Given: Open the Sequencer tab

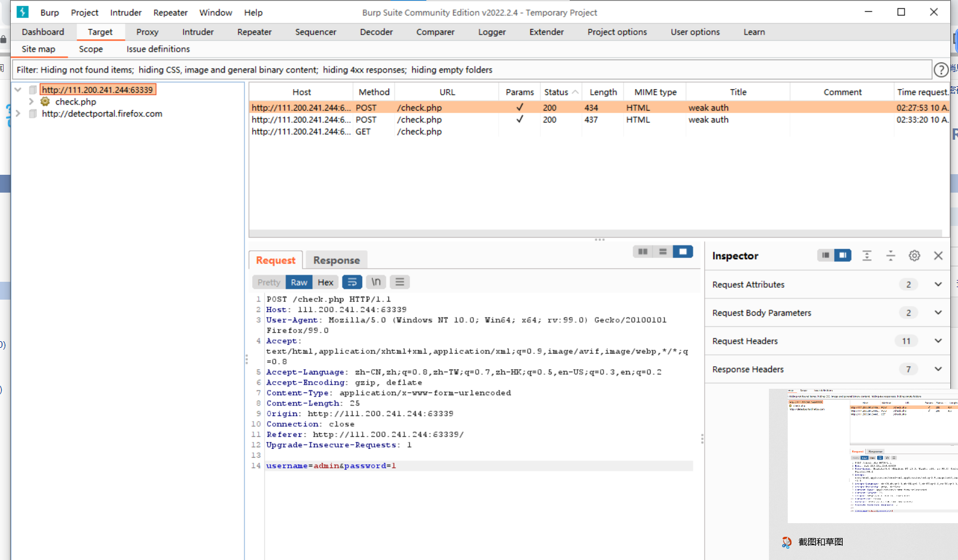Looking at the screenshot, I should tap(316, 32).
